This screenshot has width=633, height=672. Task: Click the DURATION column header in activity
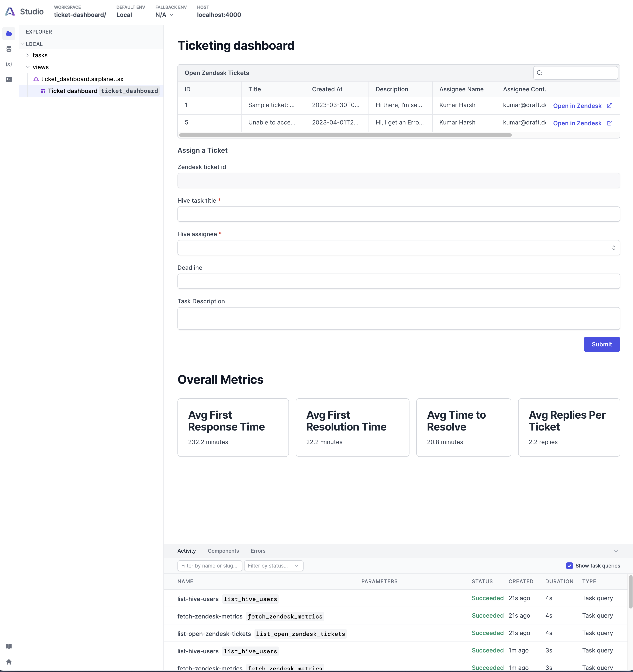point(559,581)
